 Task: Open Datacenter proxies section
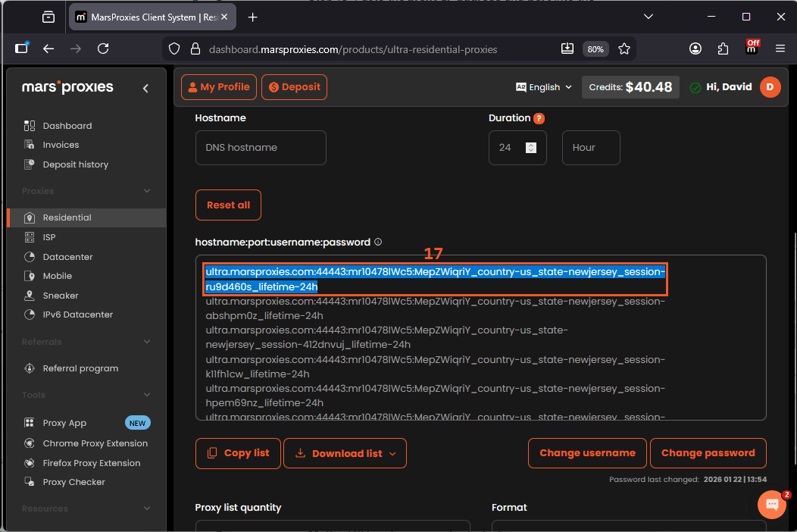pos(67,257)
